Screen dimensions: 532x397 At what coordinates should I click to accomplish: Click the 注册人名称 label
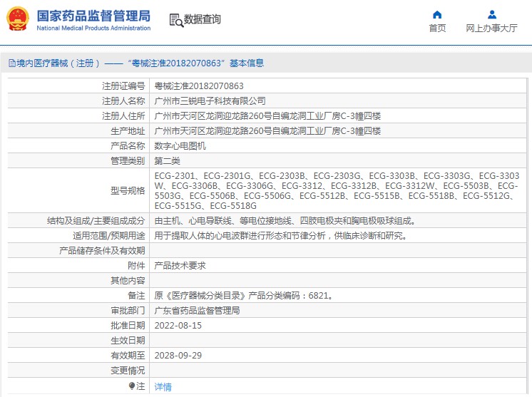(123, 101)
